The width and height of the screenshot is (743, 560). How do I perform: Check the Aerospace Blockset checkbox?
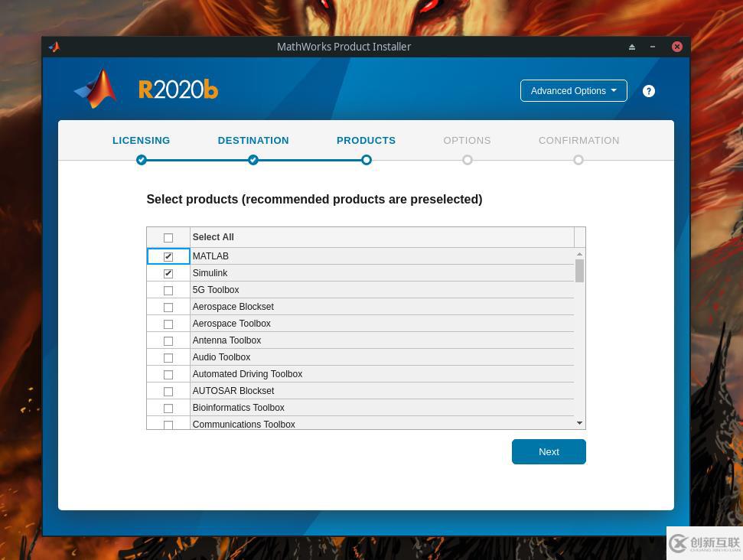point(168,308)
